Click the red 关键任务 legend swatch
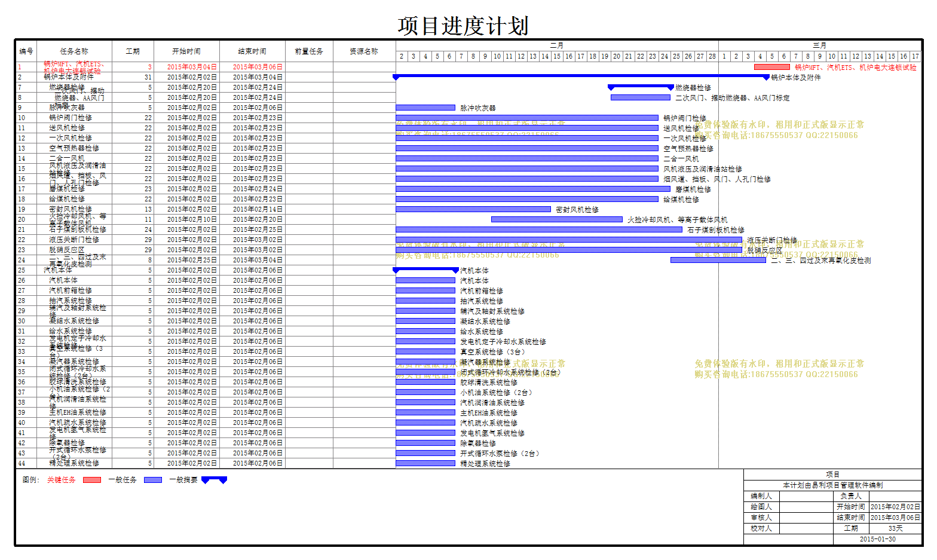Screen dimensions: 937x560 92,480
